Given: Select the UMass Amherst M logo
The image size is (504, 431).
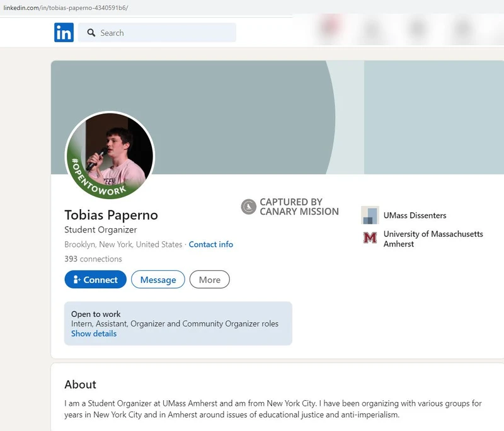Looking at the screenshot, I should point(370,238).
